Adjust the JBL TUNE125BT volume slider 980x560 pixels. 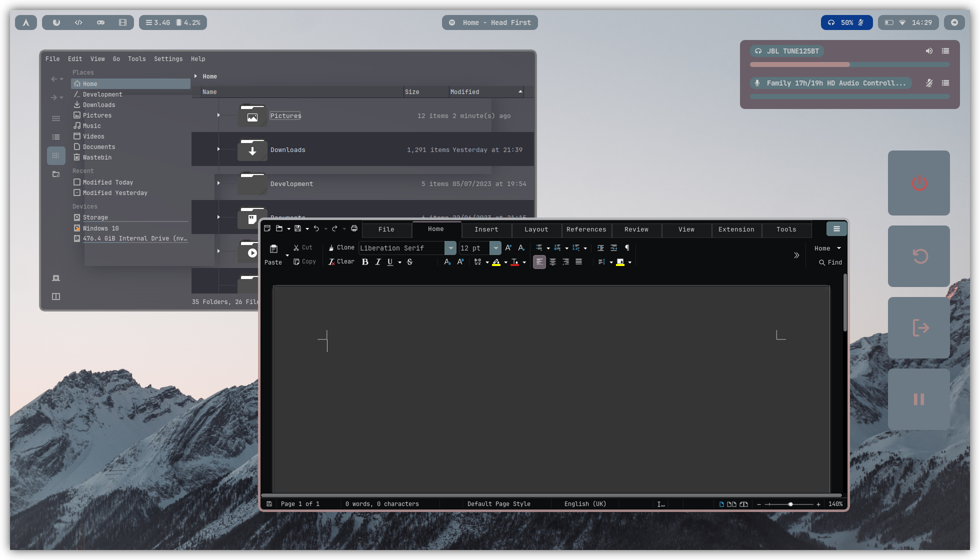tap(849, 64)
